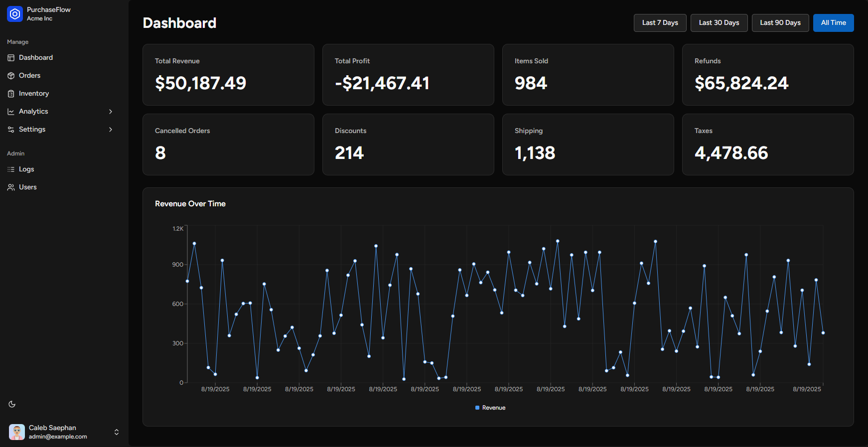Viewport: 868px width, 447px height.
Task: Select the All Time range filter
Action: [x=833, y=23]
